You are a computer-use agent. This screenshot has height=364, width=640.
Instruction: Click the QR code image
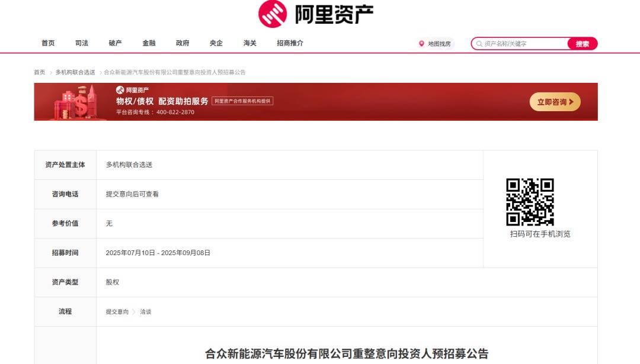[530, 202]
